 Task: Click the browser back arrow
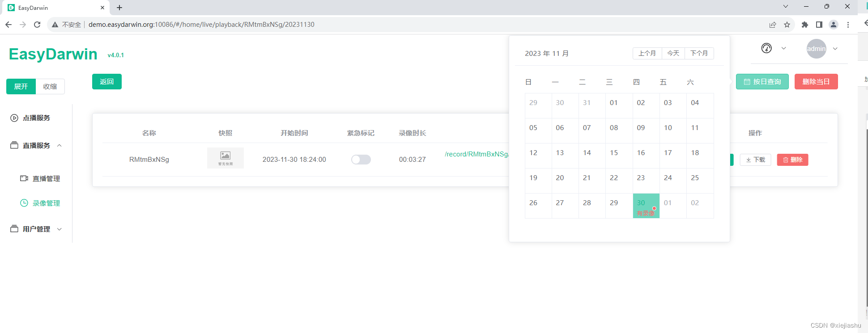8,25
